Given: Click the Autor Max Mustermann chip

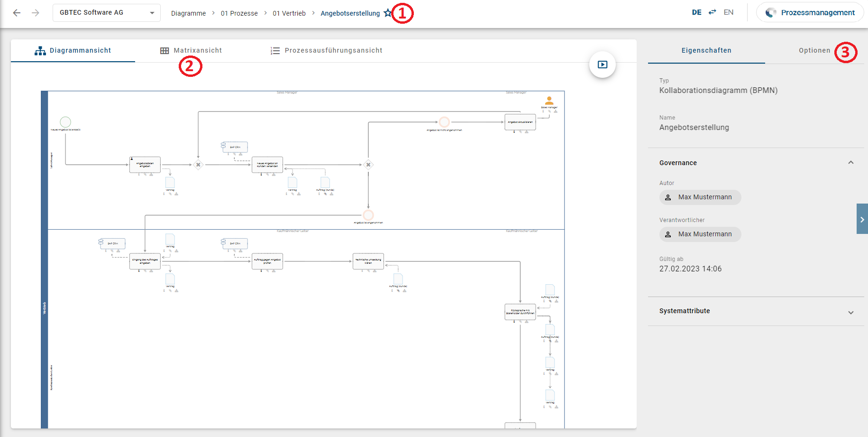Looking at the screenshot, I should point(700,197).
